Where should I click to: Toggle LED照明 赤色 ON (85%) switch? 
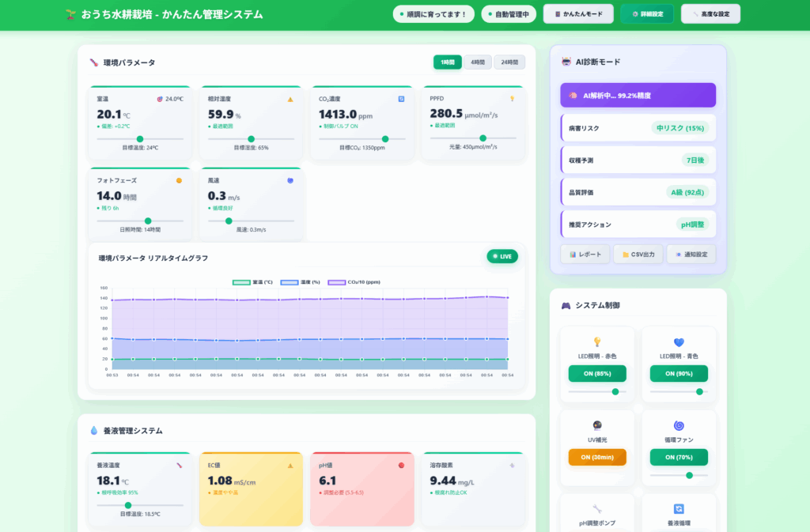597,373
